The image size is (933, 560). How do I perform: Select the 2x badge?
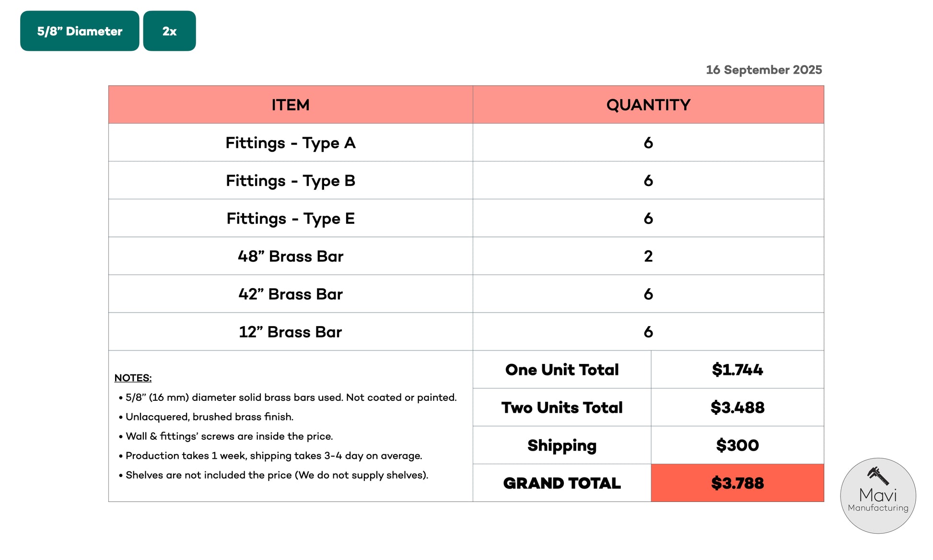coord(169,31)
